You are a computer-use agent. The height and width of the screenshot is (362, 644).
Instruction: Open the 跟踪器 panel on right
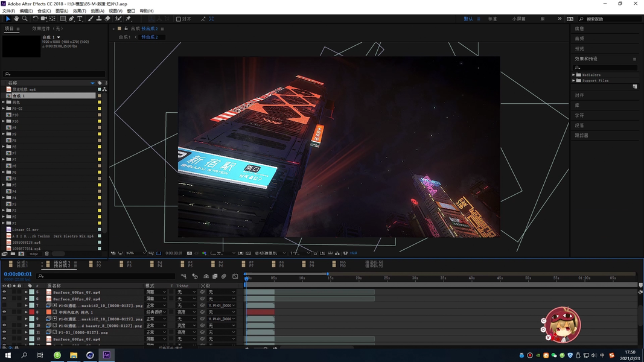582,135
